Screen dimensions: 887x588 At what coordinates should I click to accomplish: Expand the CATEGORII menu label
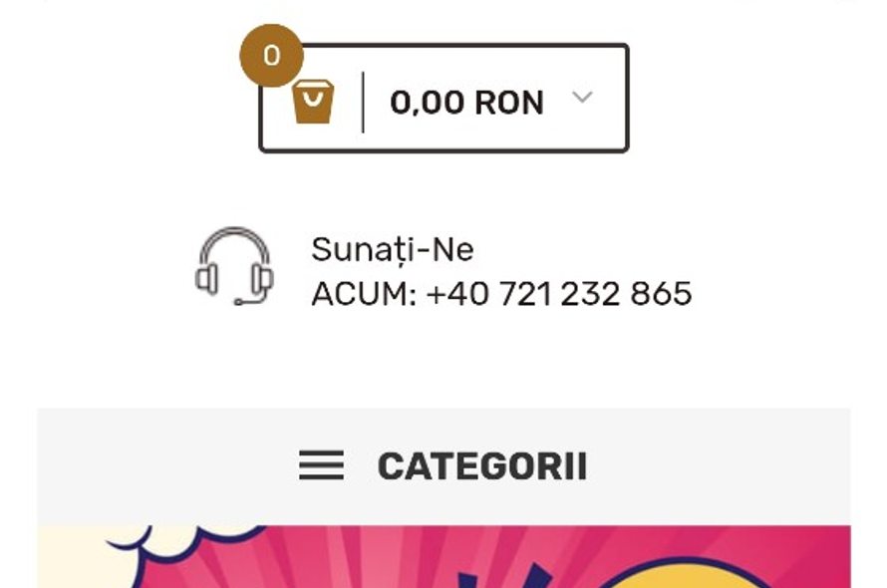coord(482,466)
